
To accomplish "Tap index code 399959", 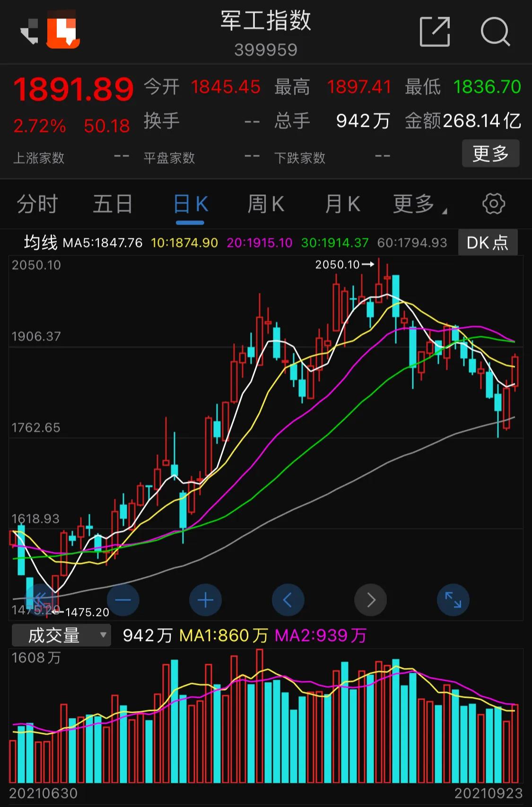I will click(x=266, y=50).
